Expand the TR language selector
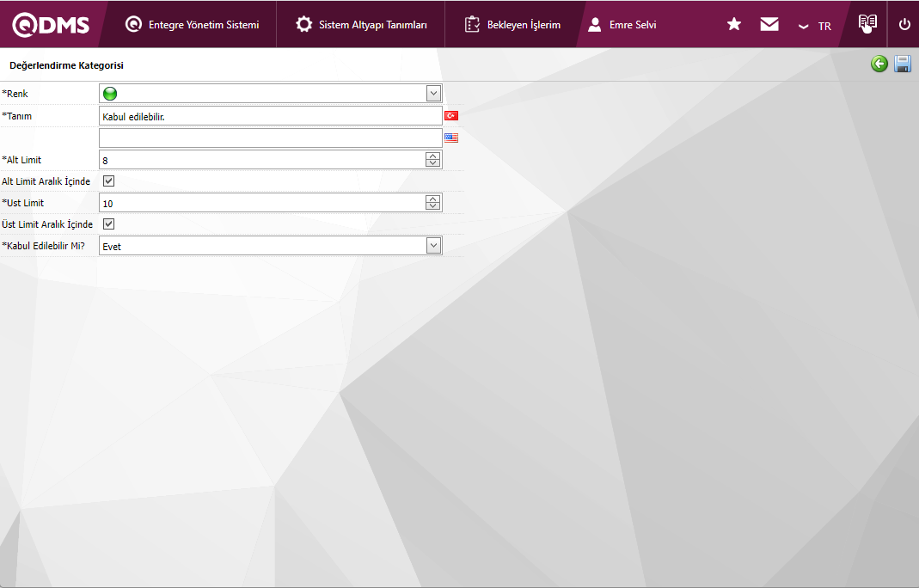This screenshot has width=919, height=588. coord(815,26)
